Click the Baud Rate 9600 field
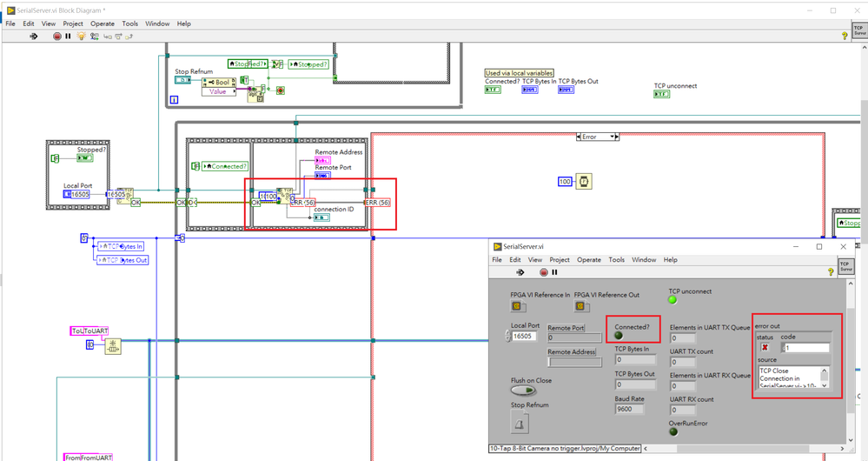The height and width of the screenshot is (461, 868). 629,409
